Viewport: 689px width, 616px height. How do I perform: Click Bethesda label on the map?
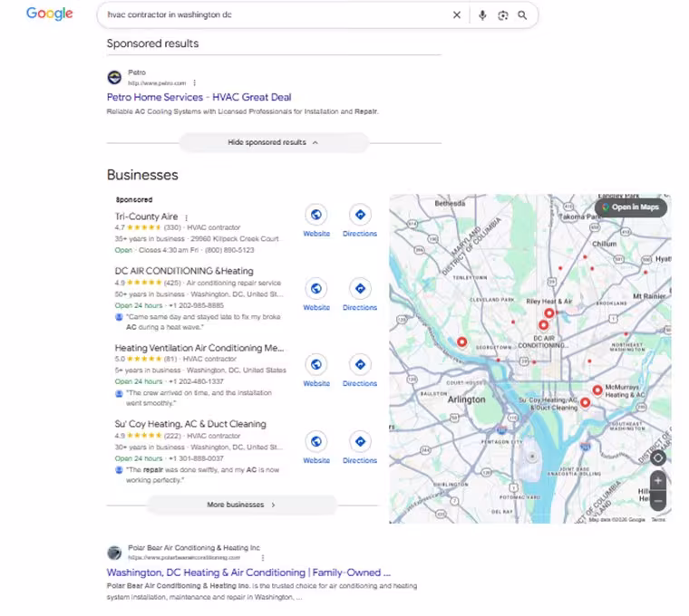pyautogui.click(x=450, y=203)
